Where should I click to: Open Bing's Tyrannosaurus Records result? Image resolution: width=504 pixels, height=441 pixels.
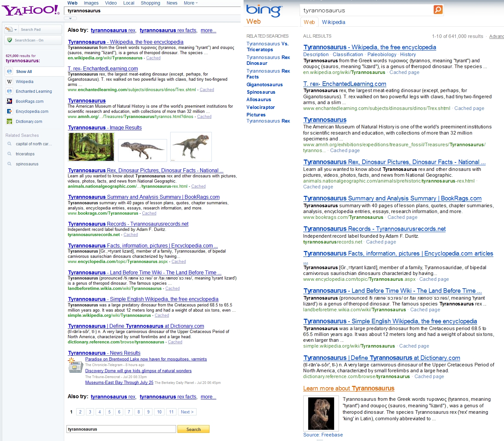pyautogui.click(x=375, y=229)
